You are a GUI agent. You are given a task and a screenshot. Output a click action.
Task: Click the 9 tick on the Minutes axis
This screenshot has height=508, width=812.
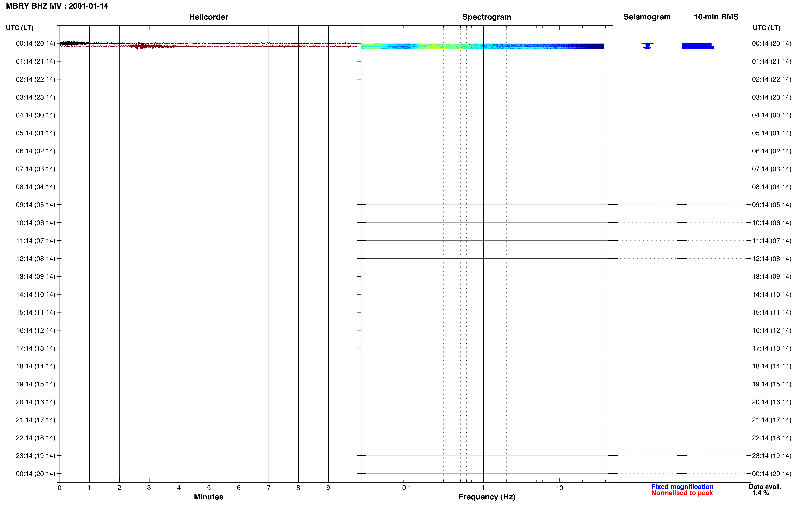point(328,487)
